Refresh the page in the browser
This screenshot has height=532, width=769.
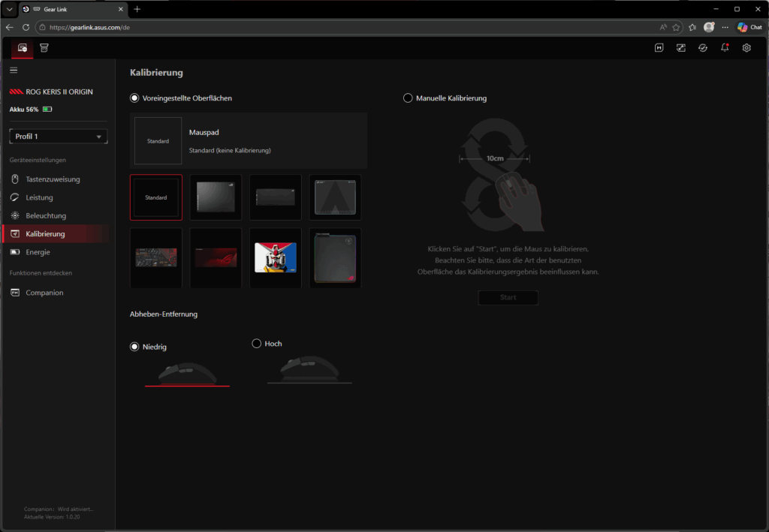pyautogui.click(x=26, y=27)
